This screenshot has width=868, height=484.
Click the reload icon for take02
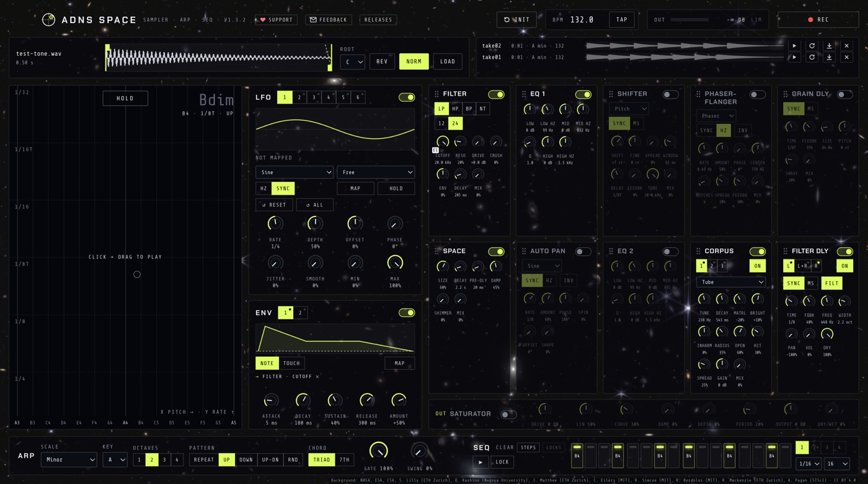point(812,46)
